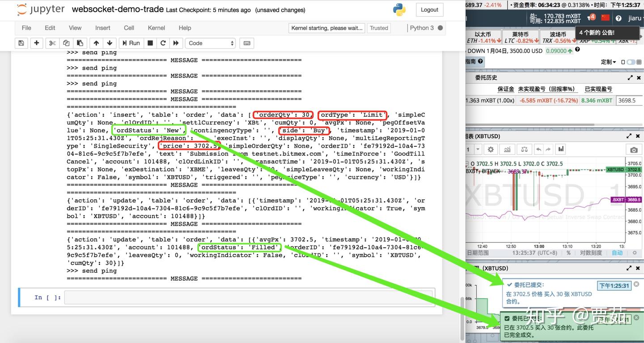
Task: Move the cell up with the arrow icon
Action: click(96, 43)
